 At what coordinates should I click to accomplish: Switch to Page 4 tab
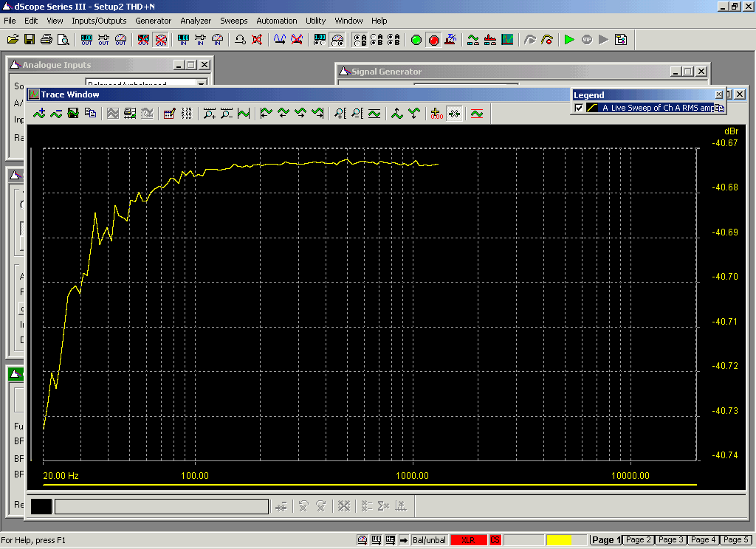(703, 540)
